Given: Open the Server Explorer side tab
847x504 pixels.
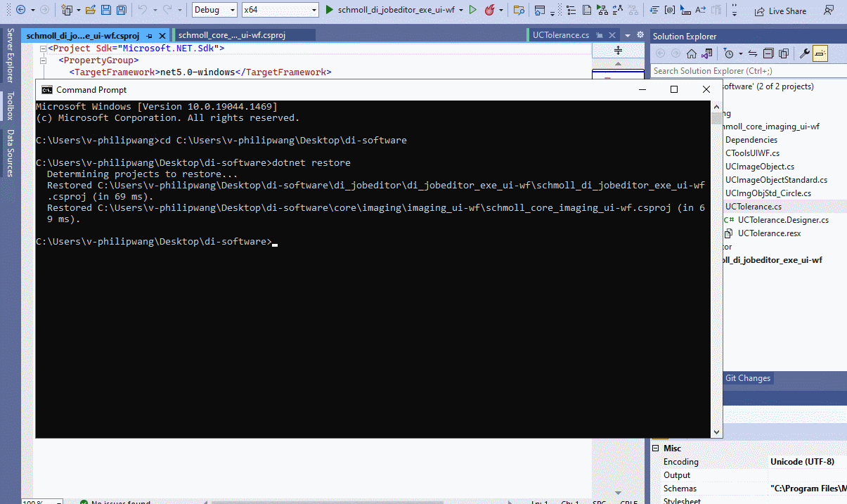Looking at the screenshot, I should click(10, 56).
